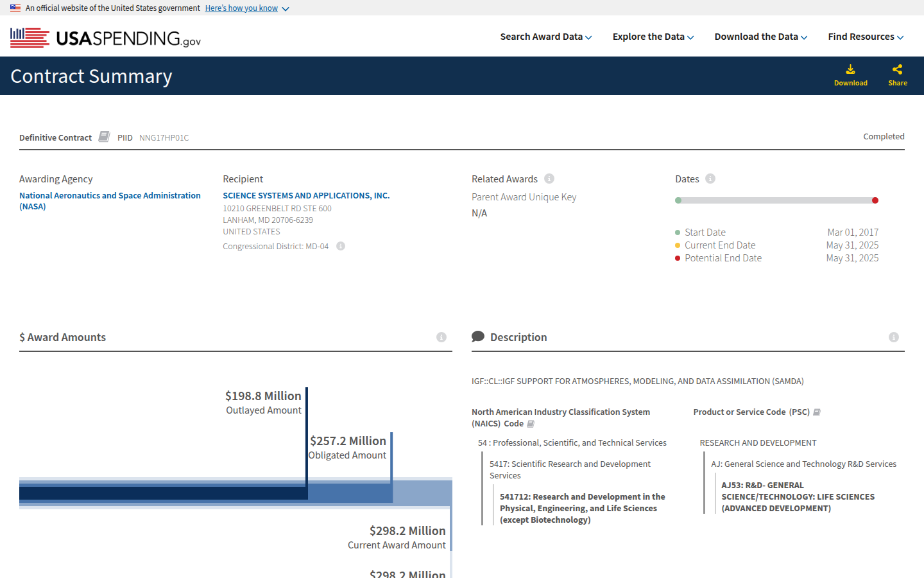Open Search Award Data menu
Screen dimensions: 924x578
(546, 37)
